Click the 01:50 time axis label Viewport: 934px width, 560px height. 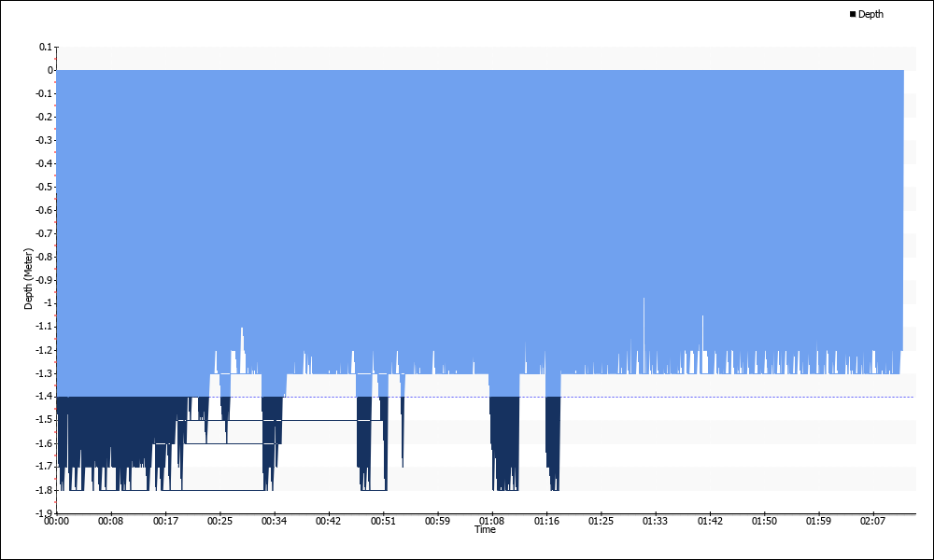coord(764,522)
